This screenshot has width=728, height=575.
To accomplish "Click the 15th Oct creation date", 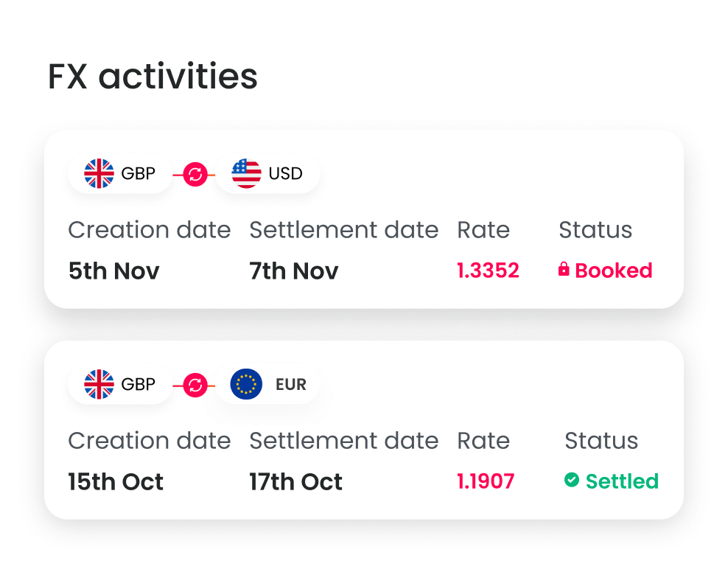I will click(116, 481).
